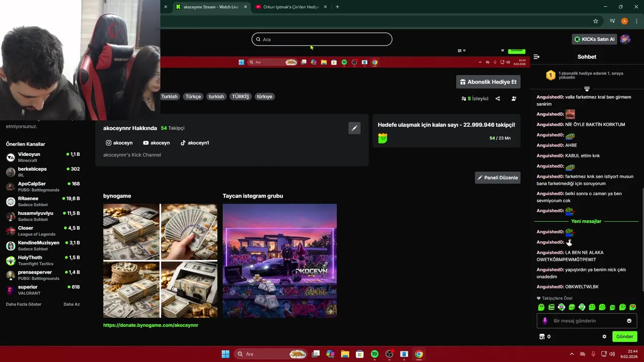Click the Kick search field Ara
644x362 pixels.
[x=322, y=39]
